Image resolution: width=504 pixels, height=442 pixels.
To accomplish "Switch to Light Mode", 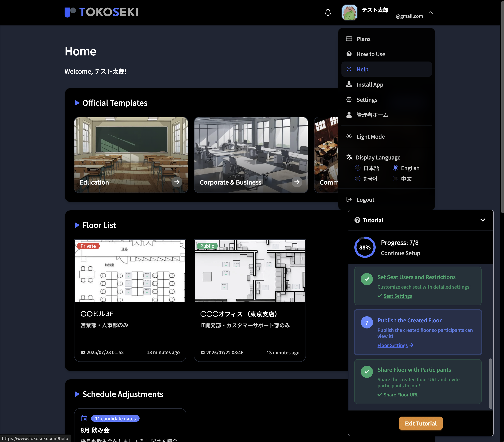I will point(386,136).
